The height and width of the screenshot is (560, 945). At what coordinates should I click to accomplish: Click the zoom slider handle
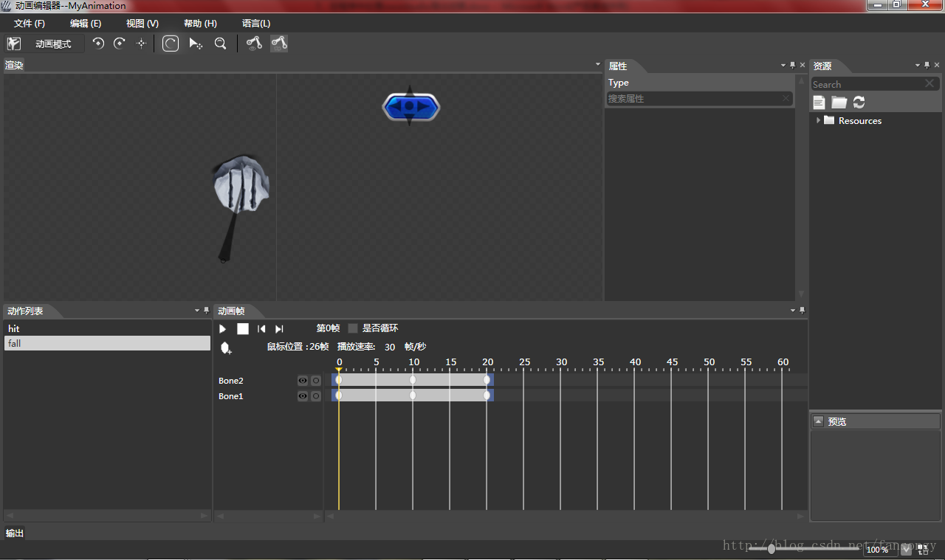coord(772,549)
